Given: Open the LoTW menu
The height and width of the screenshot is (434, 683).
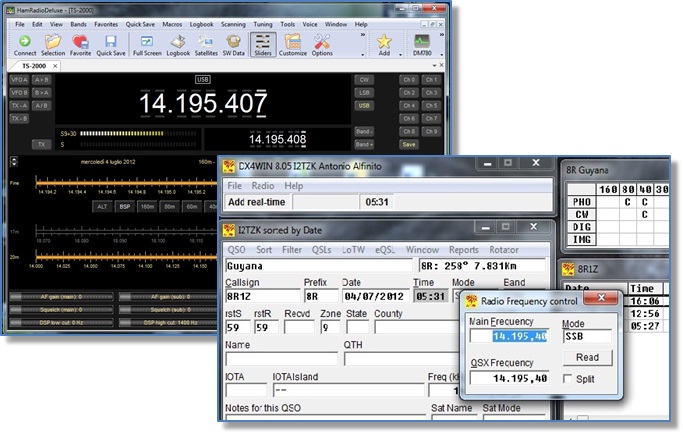Looking at the screenshot, I should pyautogui.click(x=353, y=250).
